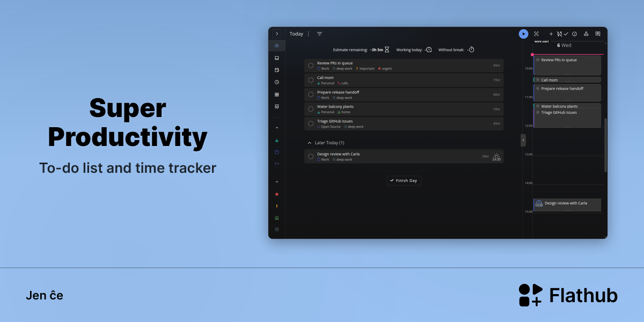Select the urgent red asterisk tag in sidebar
This screenshot has height=322, width=644.
tap(277, 194)
